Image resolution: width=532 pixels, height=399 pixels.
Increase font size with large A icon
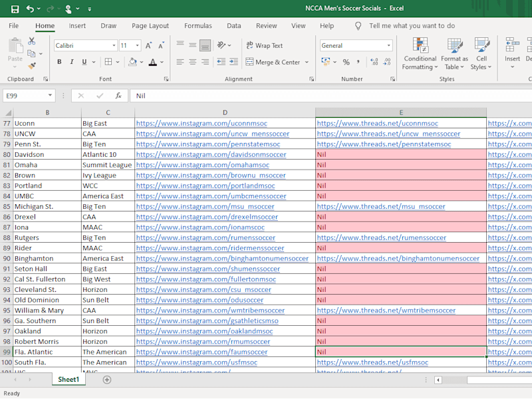click(148, 45)
